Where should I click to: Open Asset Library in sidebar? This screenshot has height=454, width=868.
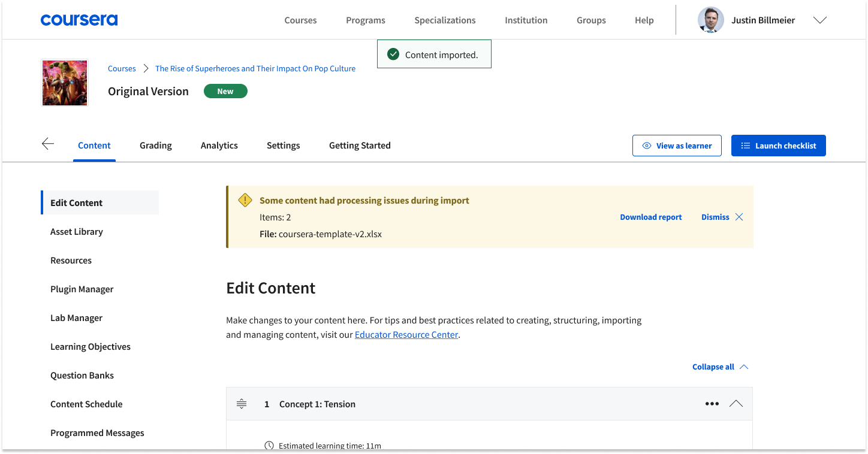pos(77,232)
